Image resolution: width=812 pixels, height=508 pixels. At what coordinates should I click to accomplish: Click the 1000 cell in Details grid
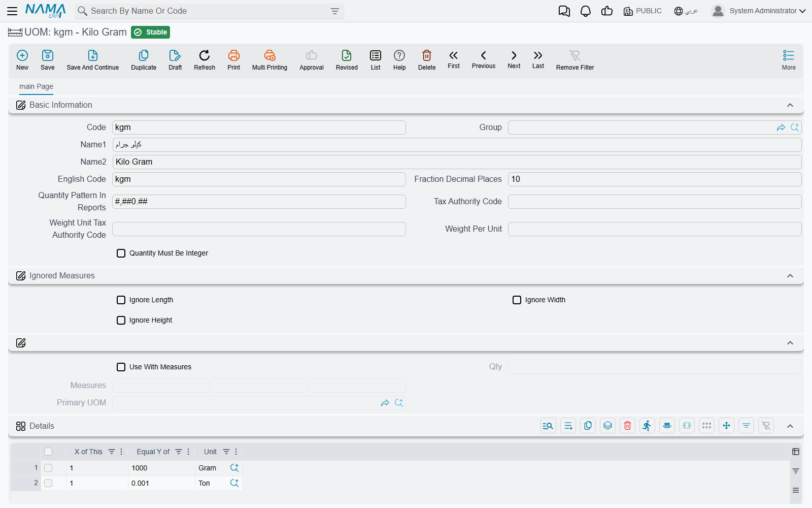point(161,468)
